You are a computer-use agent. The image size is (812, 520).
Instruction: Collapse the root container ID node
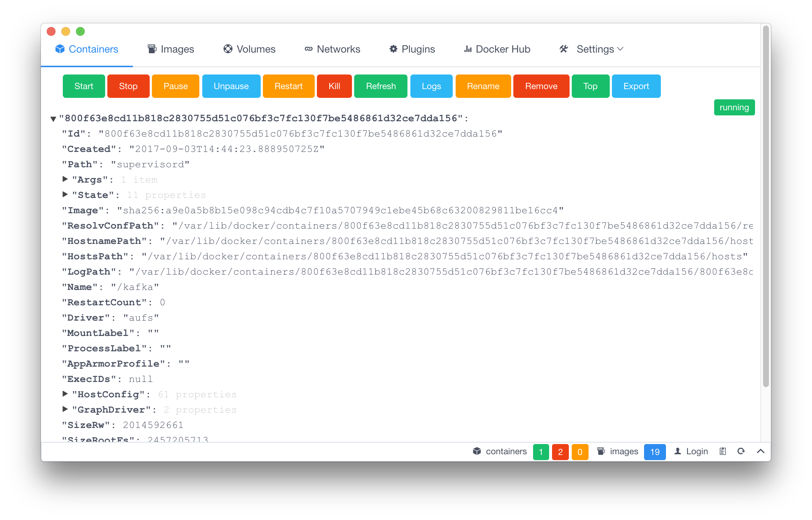(x=53, y=119)
